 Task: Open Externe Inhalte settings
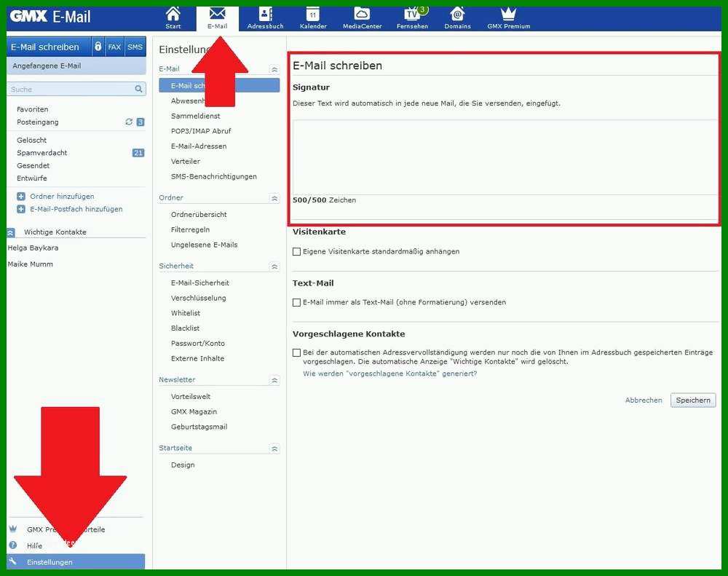pyautogui.click(x=197, y=358)
